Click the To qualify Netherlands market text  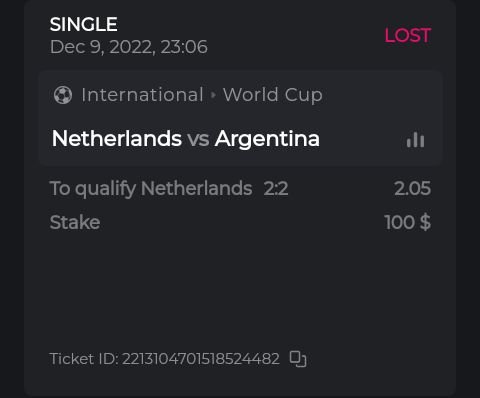151,189
